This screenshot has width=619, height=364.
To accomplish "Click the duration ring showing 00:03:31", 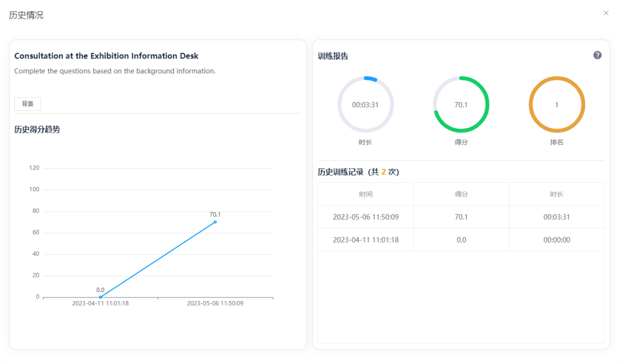I will point(366,105).
